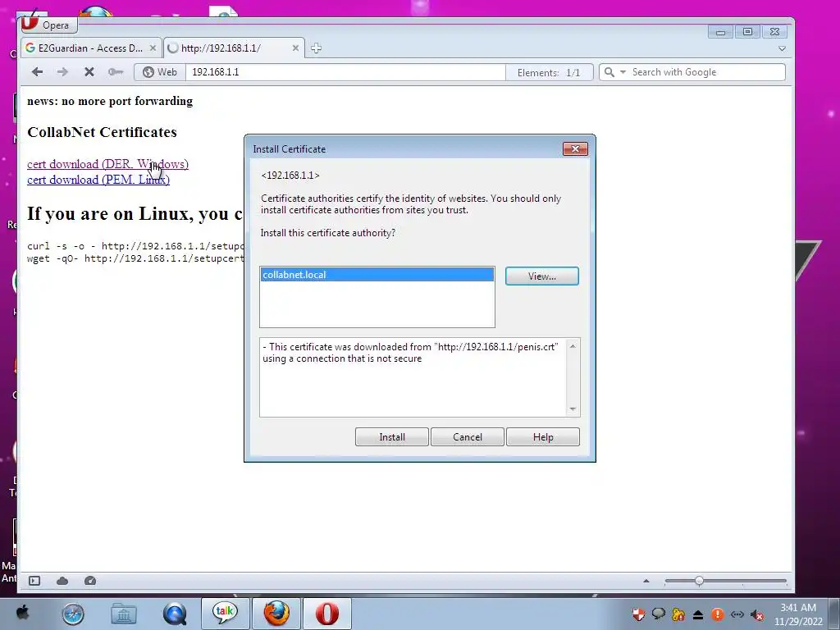Expand zoom options up arrow
Screen dimensions: 840x630
[646, 581]
